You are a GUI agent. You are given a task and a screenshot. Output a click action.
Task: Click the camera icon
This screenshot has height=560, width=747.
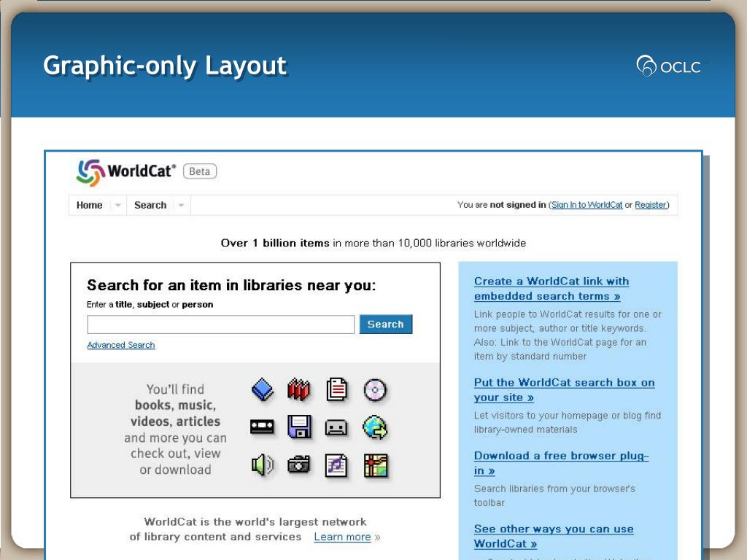(x=298, y=464)
